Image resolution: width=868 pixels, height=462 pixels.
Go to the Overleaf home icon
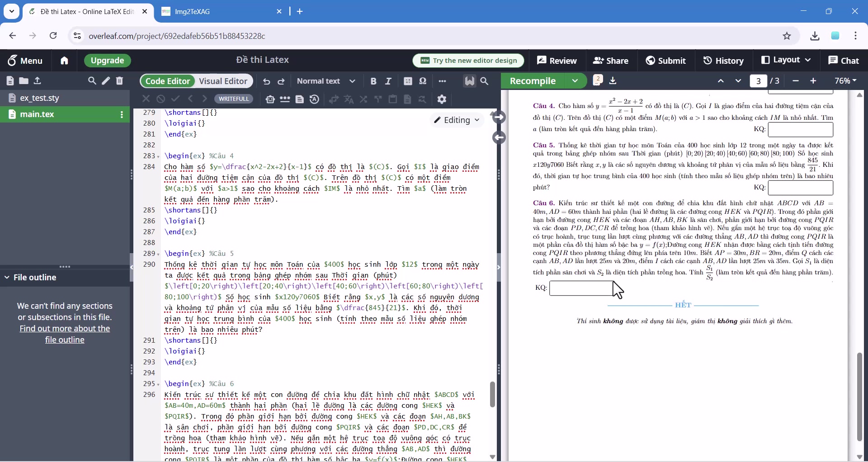64,61
